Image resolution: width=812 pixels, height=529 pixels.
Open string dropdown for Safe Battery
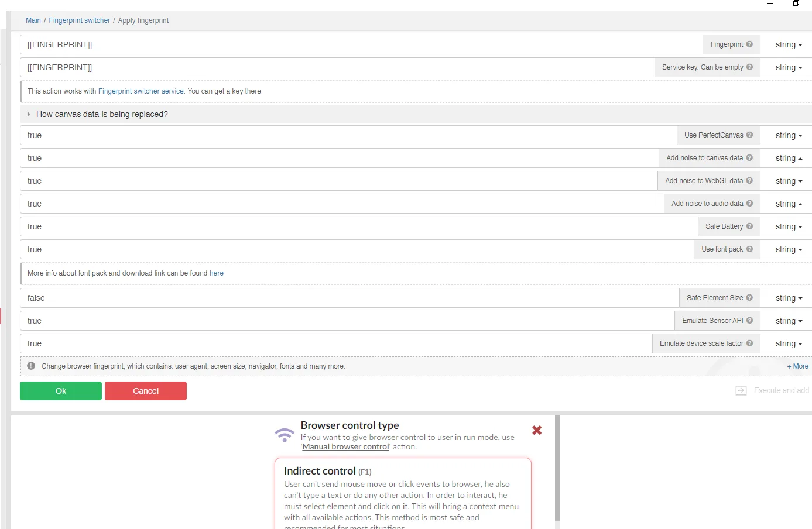pos(789,226)
